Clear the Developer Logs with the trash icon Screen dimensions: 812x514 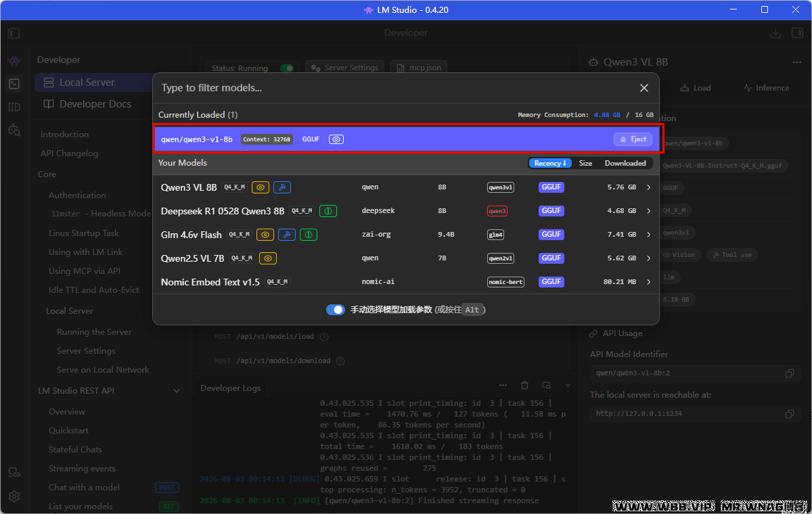click(x=524, y=385)
